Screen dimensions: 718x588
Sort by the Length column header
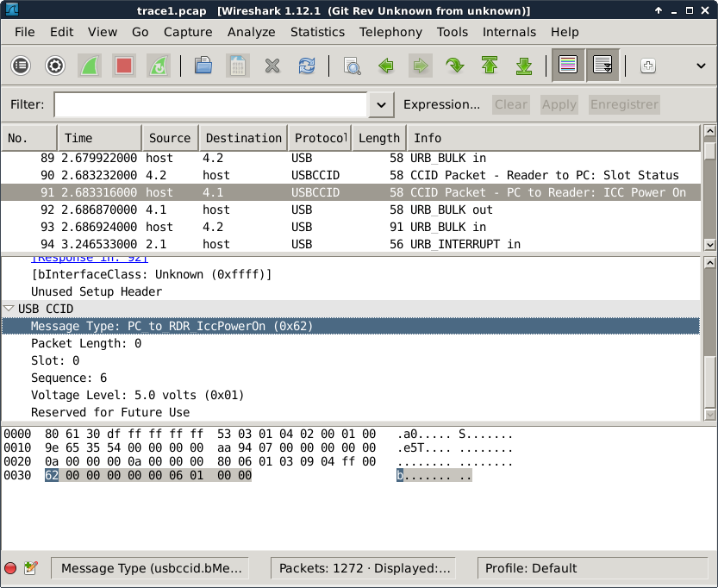(x=378, y=138)
